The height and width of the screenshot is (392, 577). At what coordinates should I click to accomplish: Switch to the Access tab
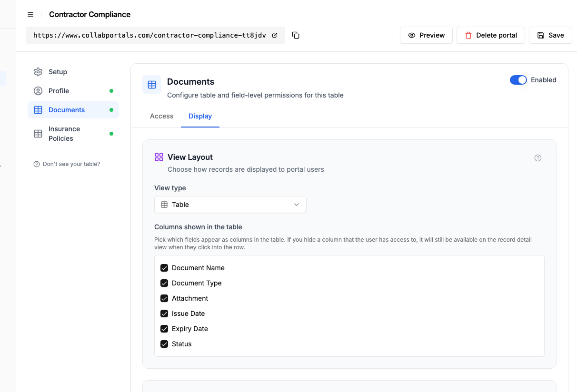click(161, 116)
